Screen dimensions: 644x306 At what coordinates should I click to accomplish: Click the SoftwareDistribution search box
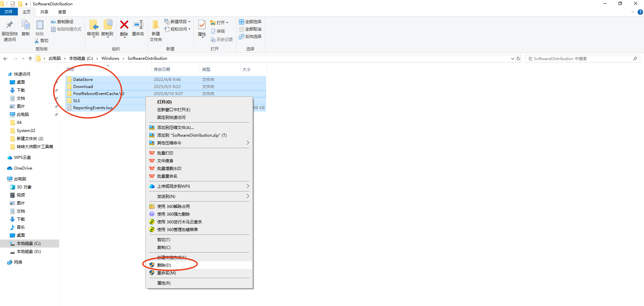coord(579,58)
